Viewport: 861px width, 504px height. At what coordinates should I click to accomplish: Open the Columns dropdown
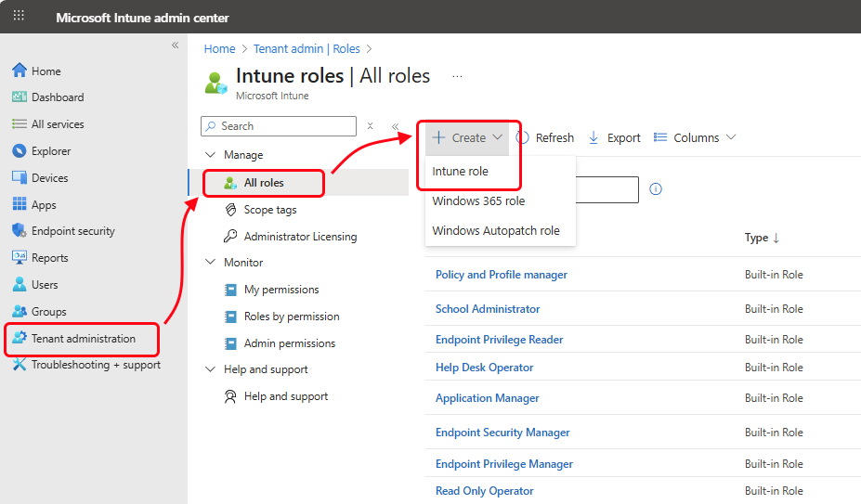click(x=695, y=137)
